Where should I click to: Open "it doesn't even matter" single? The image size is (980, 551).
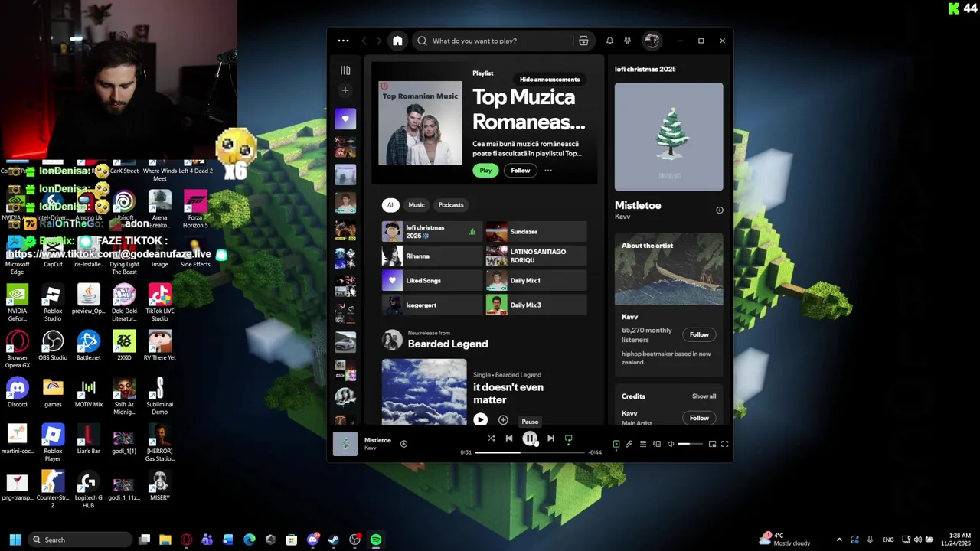point(508,393)
